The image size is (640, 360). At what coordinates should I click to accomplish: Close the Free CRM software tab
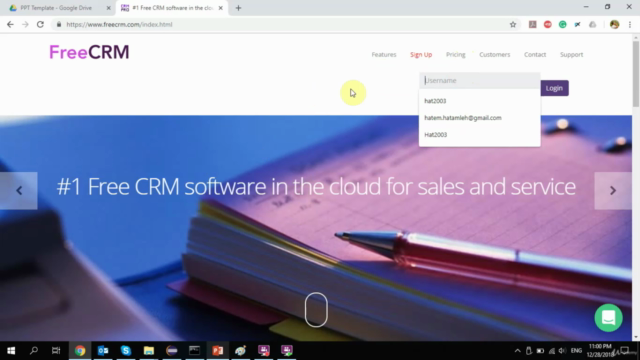point(220,8)
